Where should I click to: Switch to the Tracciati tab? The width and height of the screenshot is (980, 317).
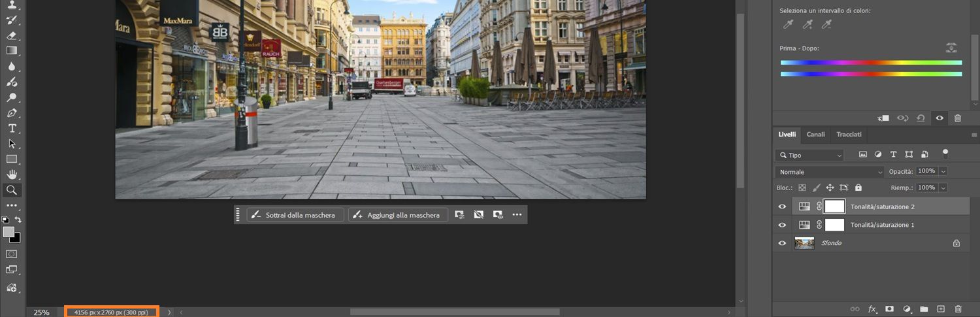pos(849,135)
